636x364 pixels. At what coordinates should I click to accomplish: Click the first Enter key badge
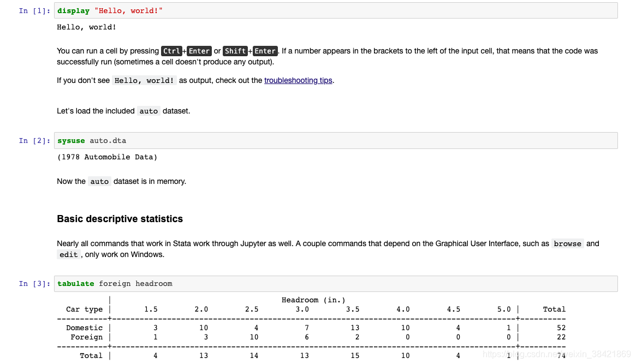coord(199,51)
